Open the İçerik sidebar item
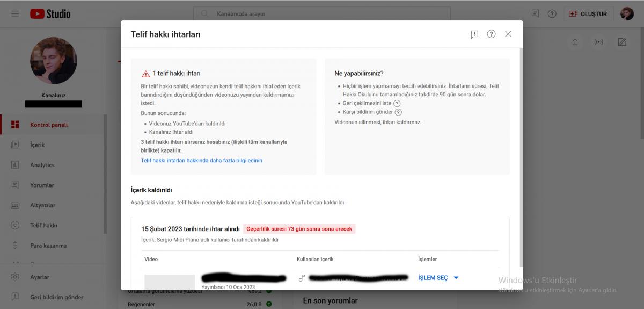This screenshot has height=309, width=644. [x=52, y=145]
